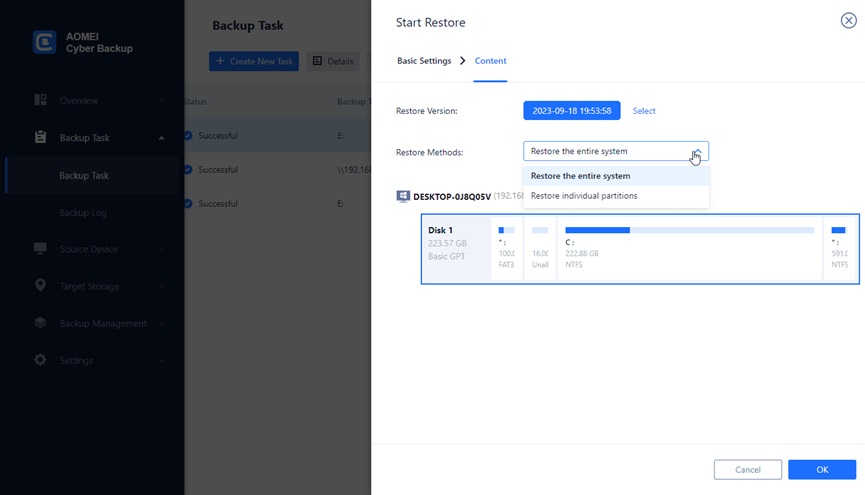Collapse the Backup Task sidebar section
The width and height of the screenshot is (865, 495).
tap(162, 138)
